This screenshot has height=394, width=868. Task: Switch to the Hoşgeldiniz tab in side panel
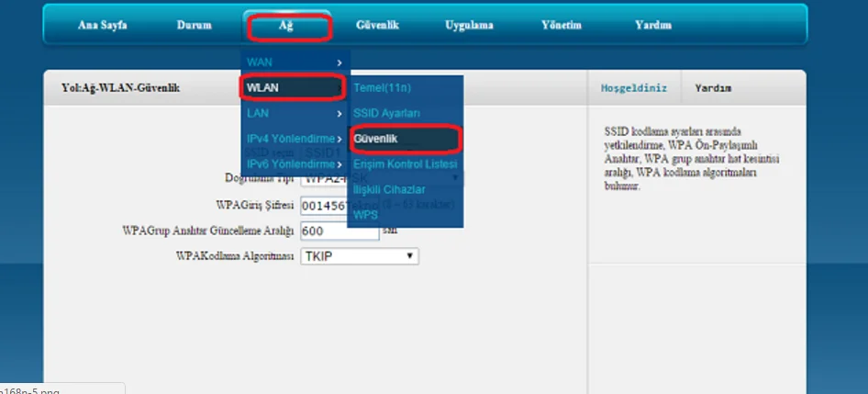(627, 88)
